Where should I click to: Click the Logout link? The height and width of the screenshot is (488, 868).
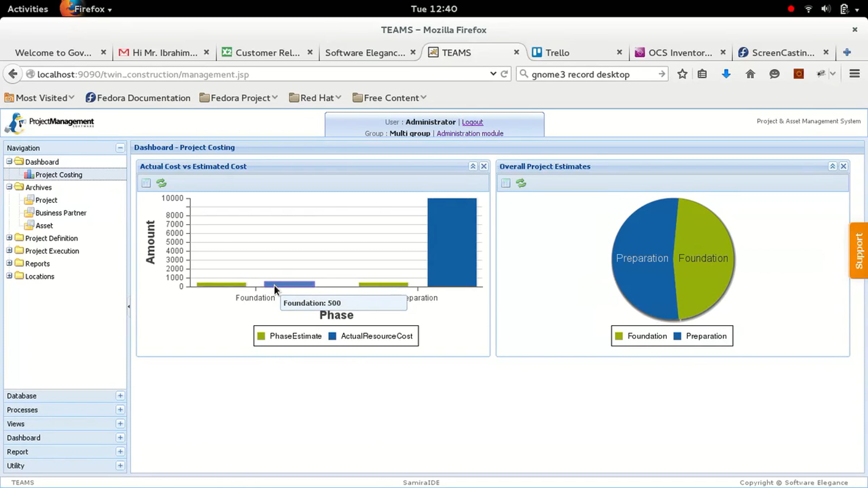[472, 122]
